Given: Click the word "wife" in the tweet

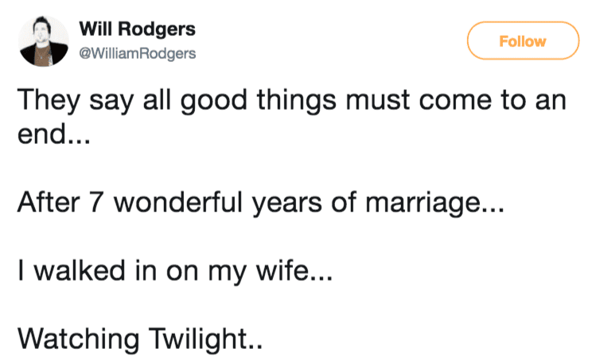Looking at the screenshot, I should (293, 275).
